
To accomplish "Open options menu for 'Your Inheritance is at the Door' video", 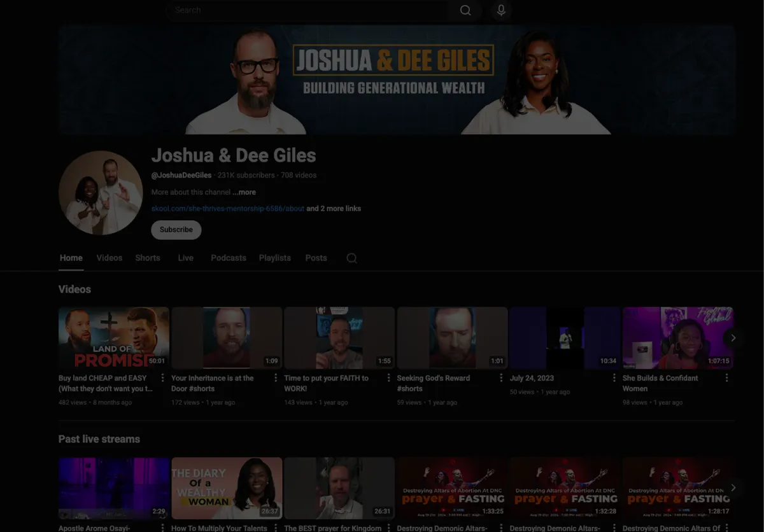I will 276,378.
